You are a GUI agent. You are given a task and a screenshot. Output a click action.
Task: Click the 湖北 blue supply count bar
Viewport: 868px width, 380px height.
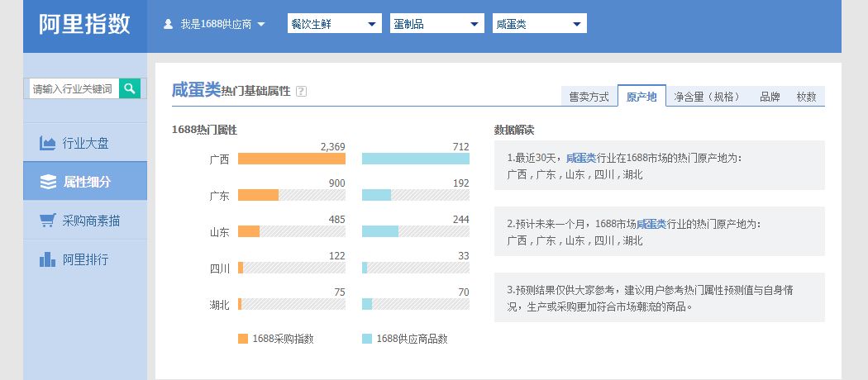click(367, 304)
